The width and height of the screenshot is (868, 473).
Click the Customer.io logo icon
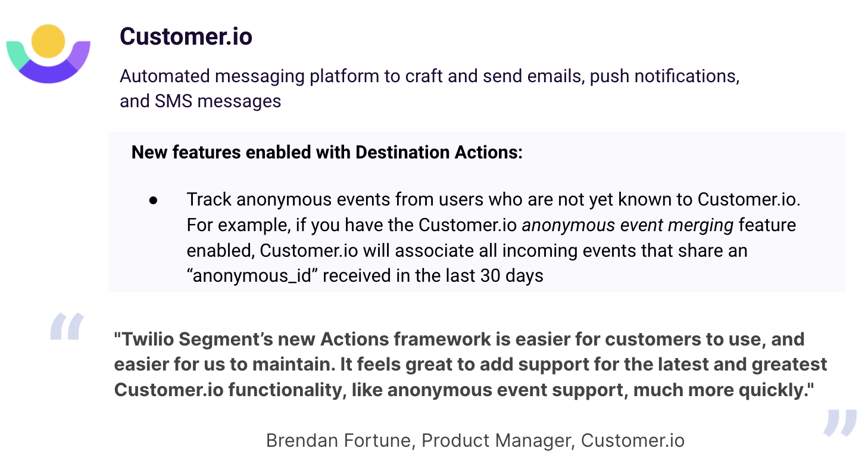pyautogui.click(x=48, y=54)
